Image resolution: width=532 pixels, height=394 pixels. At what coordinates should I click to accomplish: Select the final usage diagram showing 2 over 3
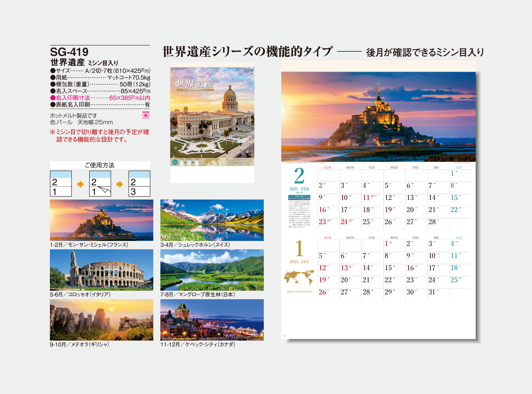[x=139, y=183]
